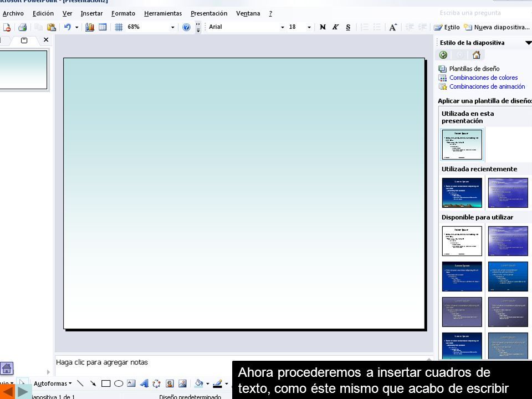Click the Line color brush icon

click(x=217, y=383)
